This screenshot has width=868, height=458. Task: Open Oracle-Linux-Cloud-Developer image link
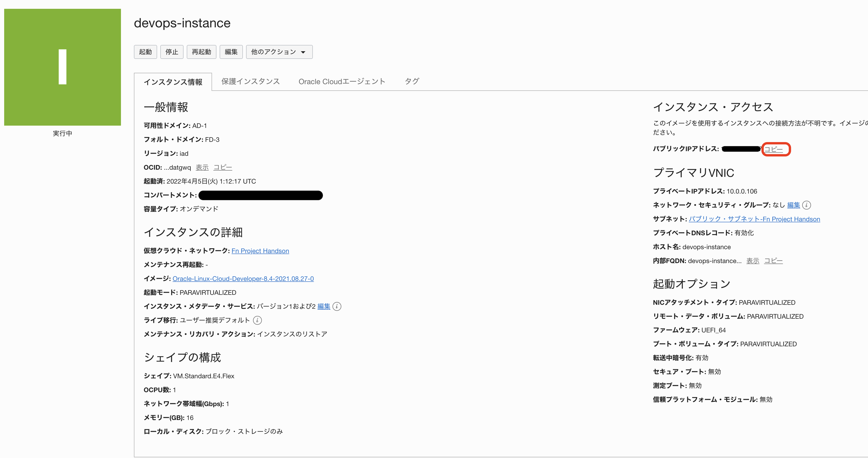coord(243,279)
